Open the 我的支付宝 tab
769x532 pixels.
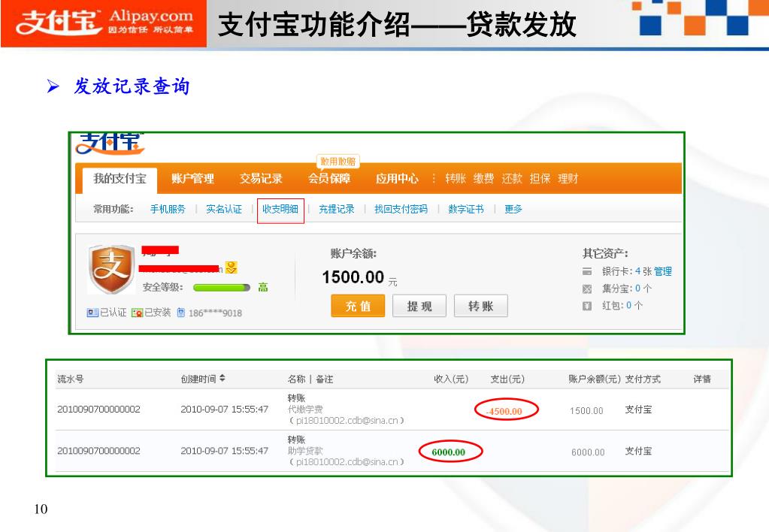coord(120,179)
